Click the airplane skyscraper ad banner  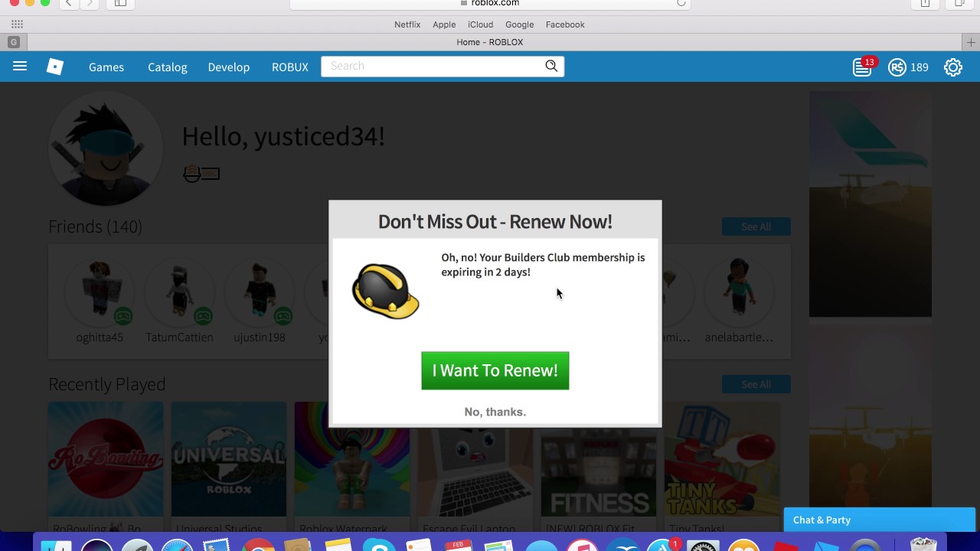point(871,204)
